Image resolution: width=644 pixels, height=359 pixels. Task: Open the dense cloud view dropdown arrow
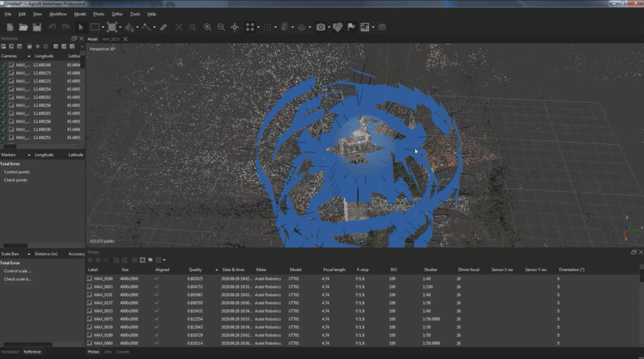[x=275, y=28]
